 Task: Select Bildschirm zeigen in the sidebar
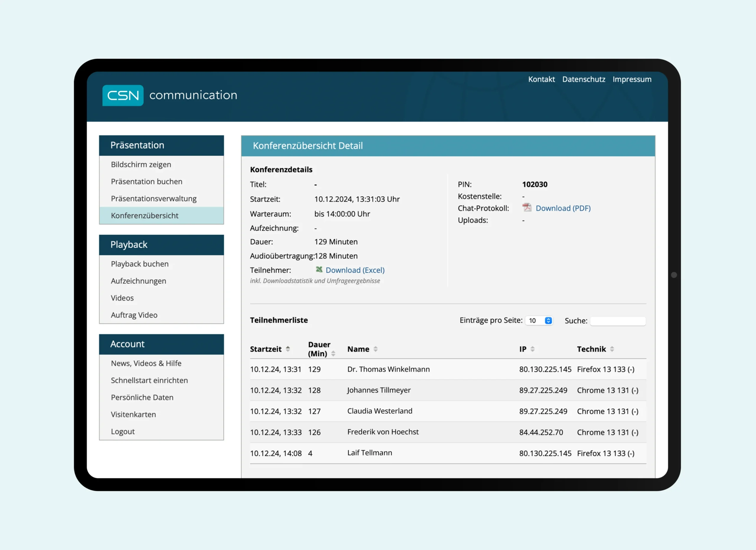[141, 164]
